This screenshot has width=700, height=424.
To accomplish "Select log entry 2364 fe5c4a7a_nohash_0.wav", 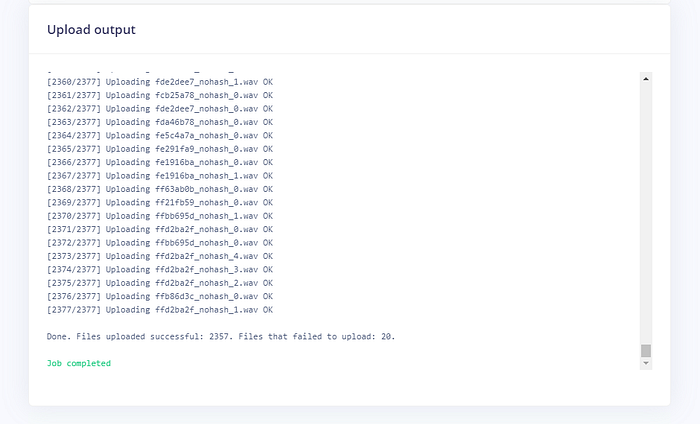I will click(x=160, y=136).
